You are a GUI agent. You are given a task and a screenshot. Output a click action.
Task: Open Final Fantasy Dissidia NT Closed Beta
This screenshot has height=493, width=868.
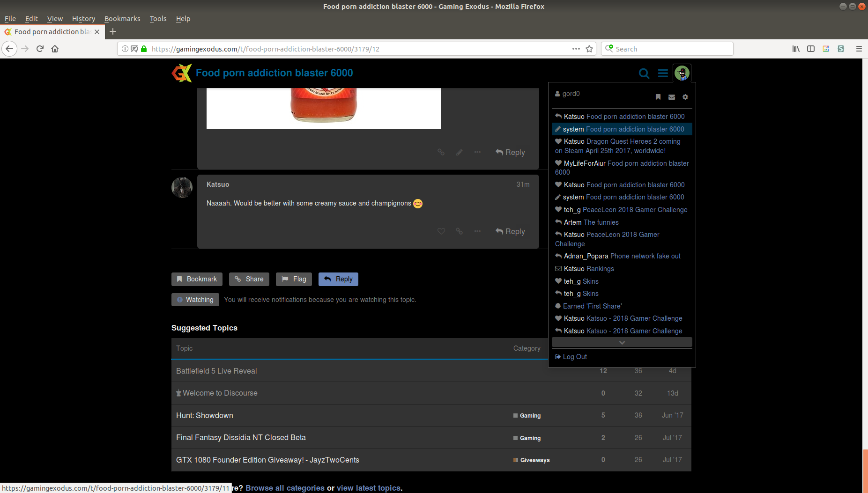tap(241, 437)
